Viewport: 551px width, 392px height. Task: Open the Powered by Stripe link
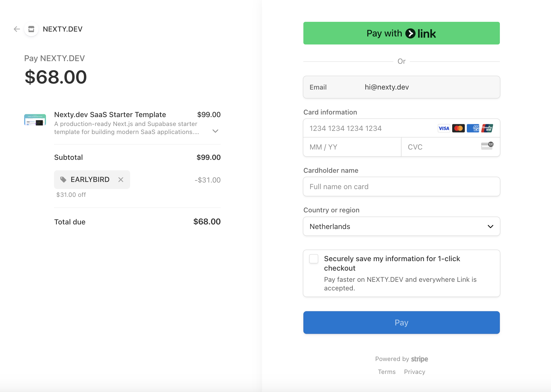(x=401, y=359)
